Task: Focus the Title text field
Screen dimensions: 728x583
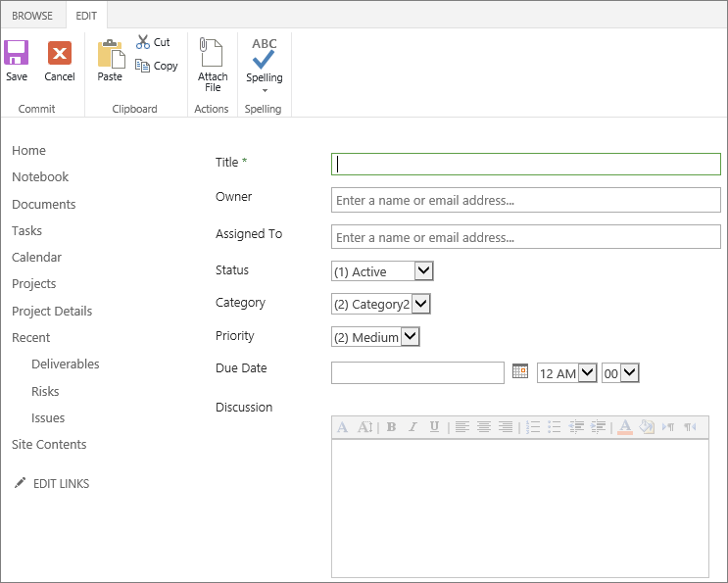Action: pyautogui.click(x=525, y=165)
